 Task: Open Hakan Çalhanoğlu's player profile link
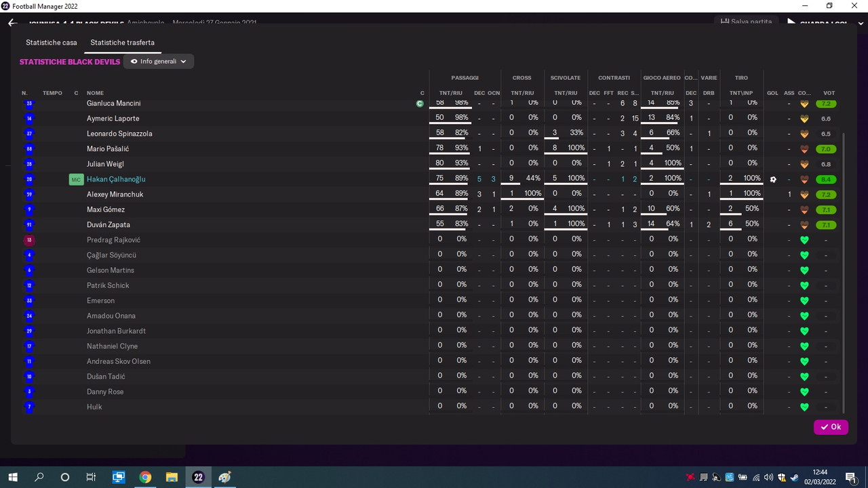coord(116,180)
